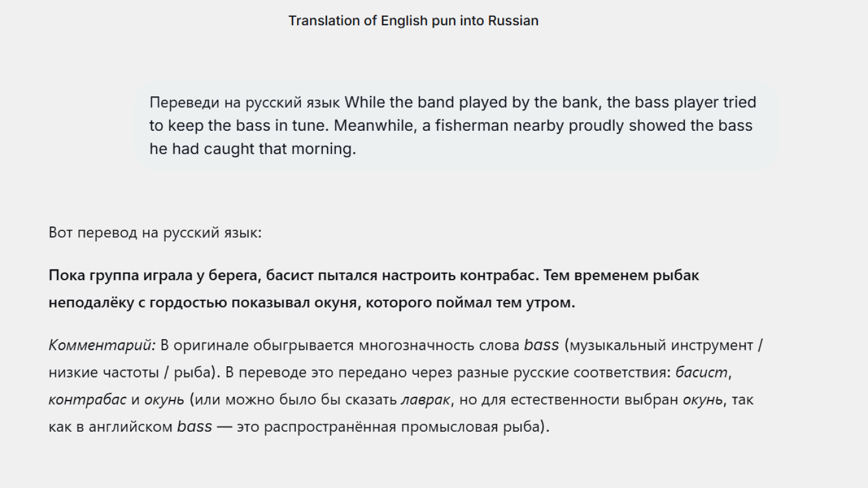The height and width of the screenshot is (488, 868).
Task: Click the italic word "басист" in the comment
Action: [701, 372]
